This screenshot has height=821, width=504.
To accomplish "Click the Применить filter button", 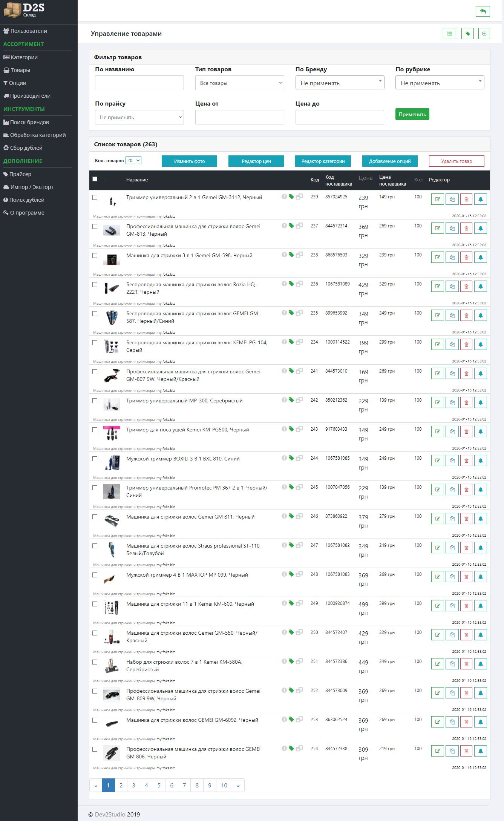I will 412,114.
